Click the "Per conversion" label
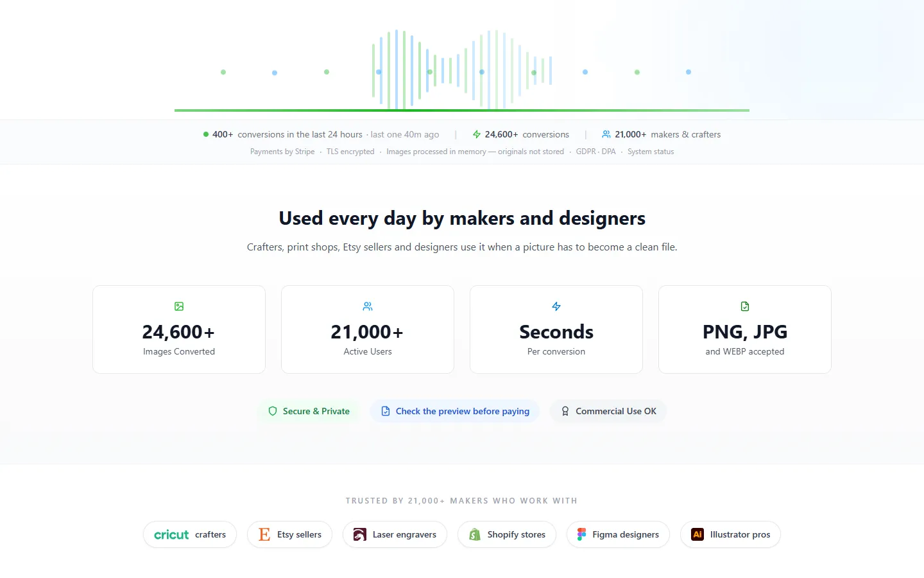 pos(556,351)
